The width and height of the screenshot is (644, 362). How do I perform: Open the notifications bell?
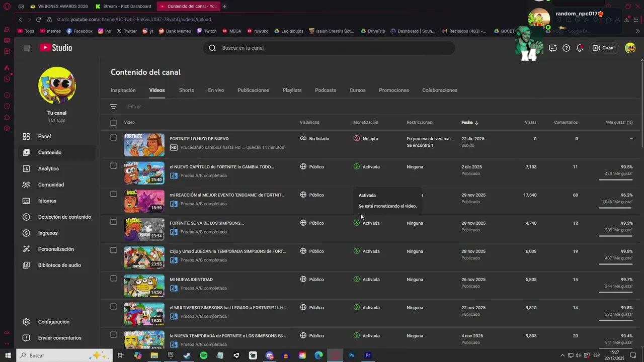point(580,48)
